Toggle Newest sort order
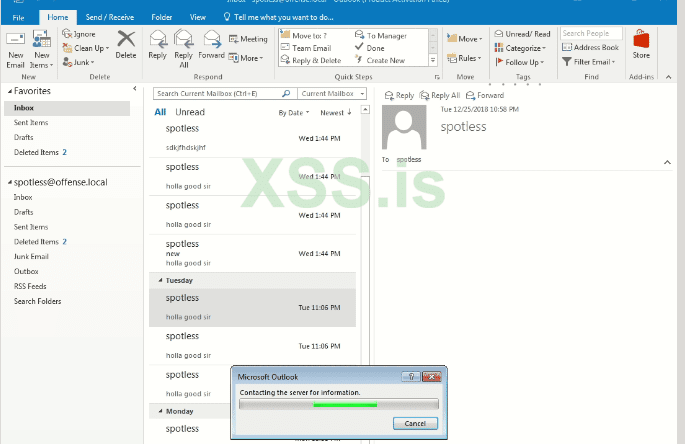This screenshot has height=444, width=685. [336, 113]
